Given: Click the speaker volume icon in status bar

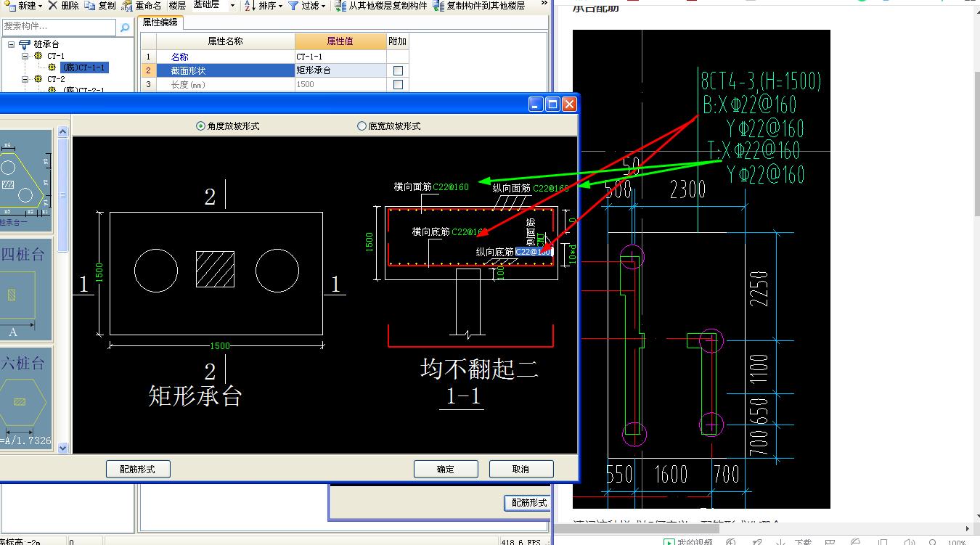Looking at the screenshot, I should click(x=908, y=541).
